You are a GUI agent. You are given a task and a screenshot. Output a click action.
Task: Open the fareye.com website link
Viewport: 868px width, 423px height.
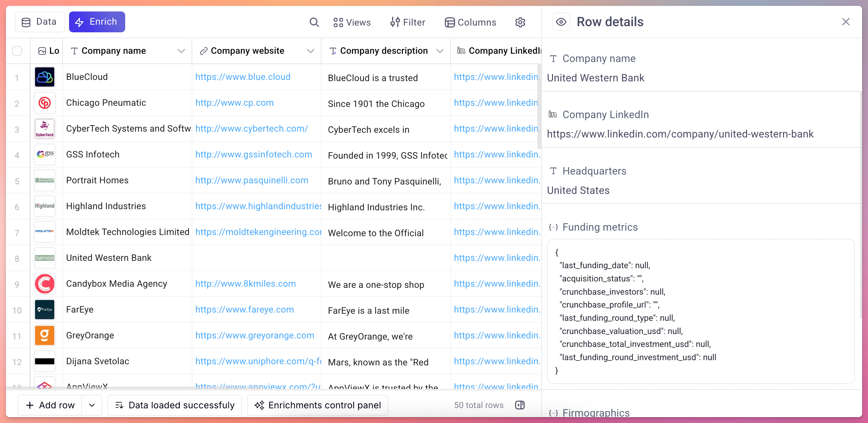245,310
